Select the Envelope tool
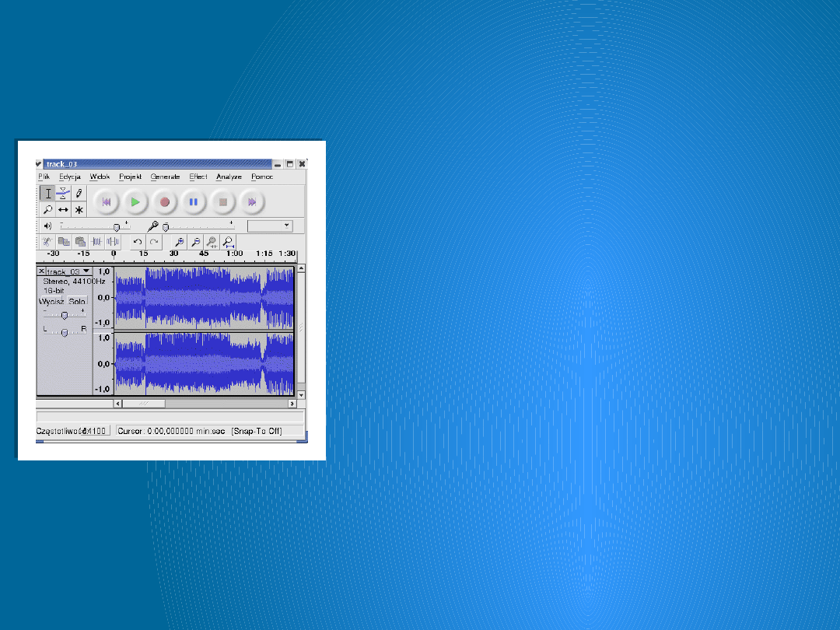840x630 pixels. pyautogui.click(x=63, y=194)
